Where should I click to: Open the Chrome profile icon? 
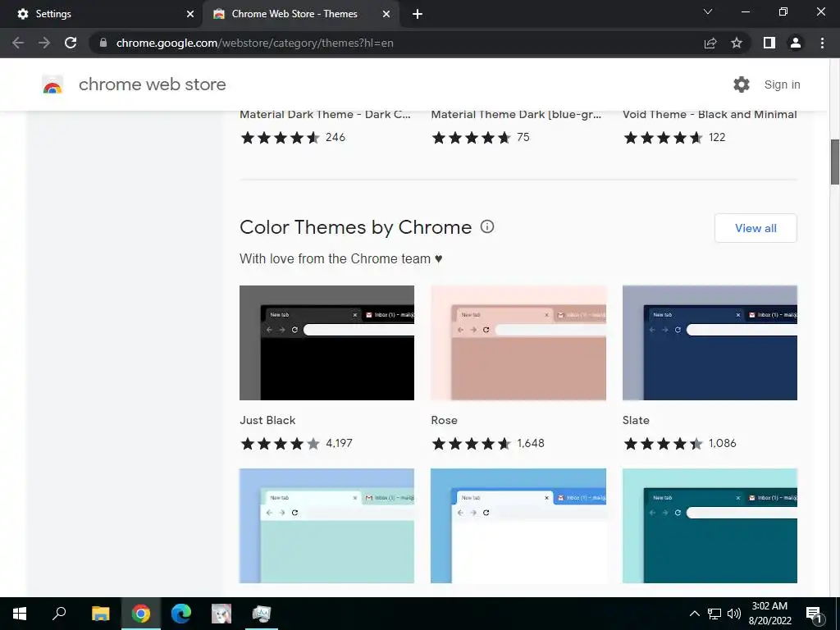coord(796,43)
